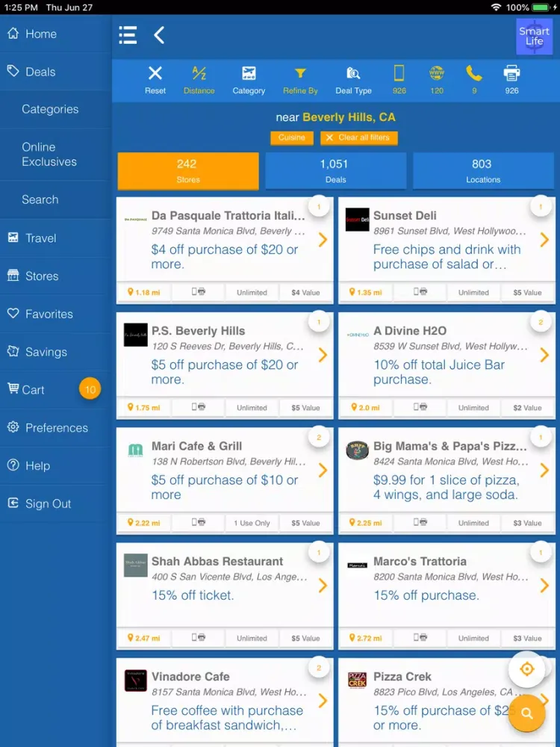
Task: Filter by mobile deals (926 phone icon)
Action: (399, 81)
